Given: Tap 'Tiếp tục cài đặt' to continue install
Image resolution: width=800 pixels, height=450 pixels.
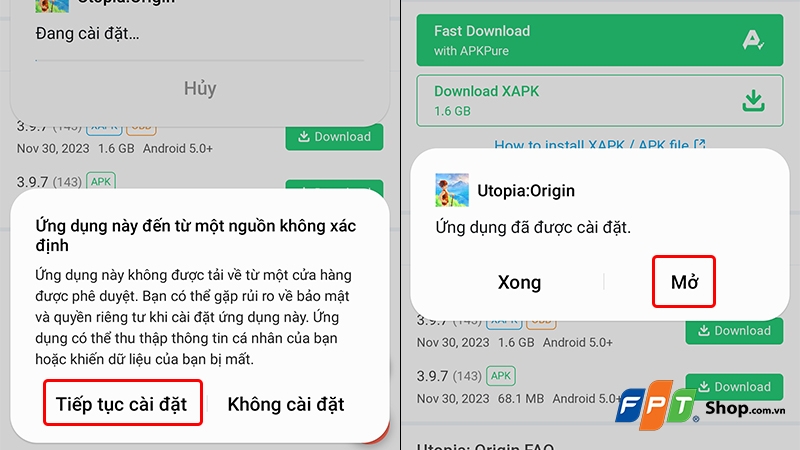Looking at the screenshot, I should [x=122, y=403].
